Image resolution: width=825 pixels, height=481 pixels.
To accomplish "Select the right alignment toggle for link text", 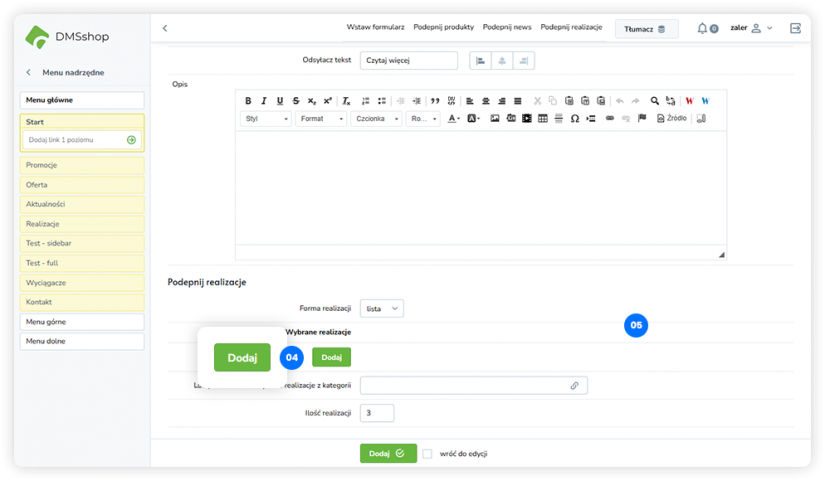I will click(524, 61).
